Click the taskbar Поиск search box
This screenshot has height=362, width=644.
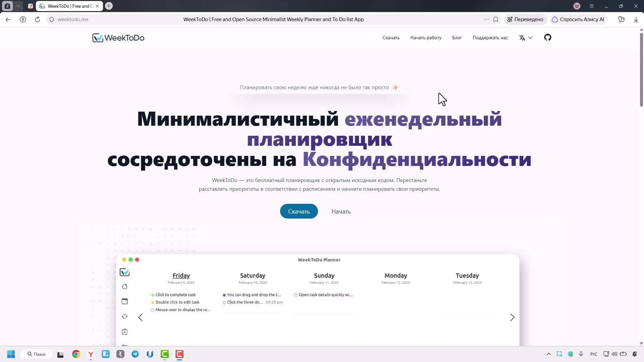tap(36, 354)
